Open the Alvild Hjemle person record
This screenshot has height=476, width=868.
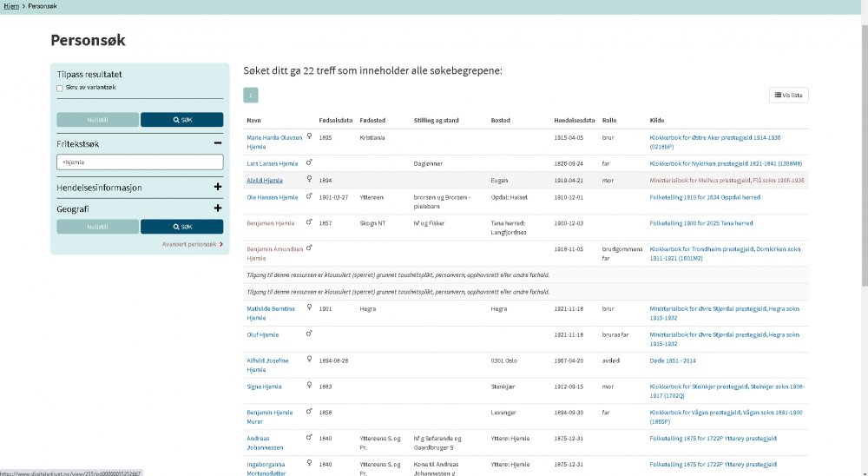tap(264, 180)
